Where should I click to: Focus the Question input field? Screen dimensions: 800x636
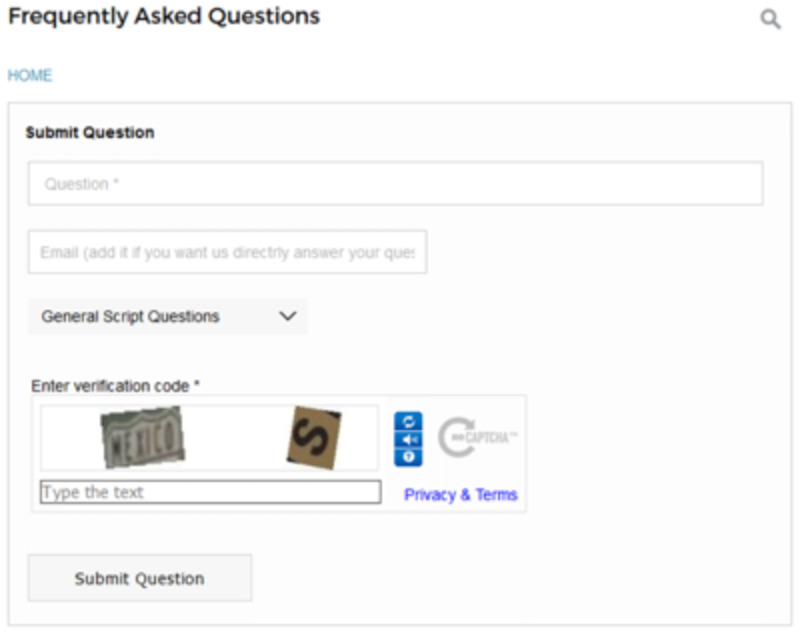[395, 184]
